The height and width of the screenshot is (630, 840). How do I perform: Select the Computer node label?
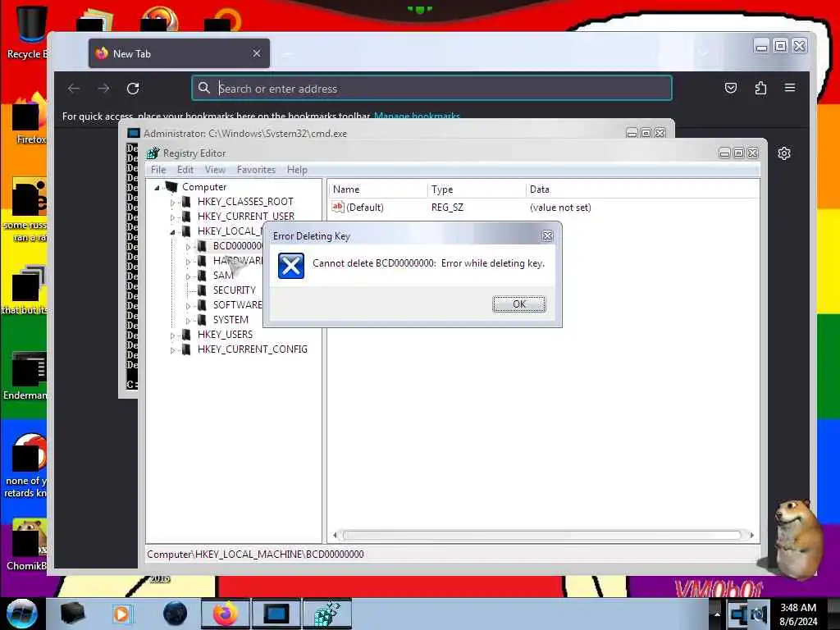point(204,187)
